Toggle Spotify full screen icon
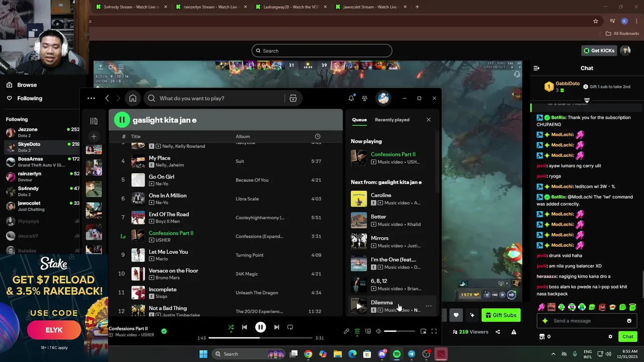This screenshot has height=362, width=644. [434, 331]
